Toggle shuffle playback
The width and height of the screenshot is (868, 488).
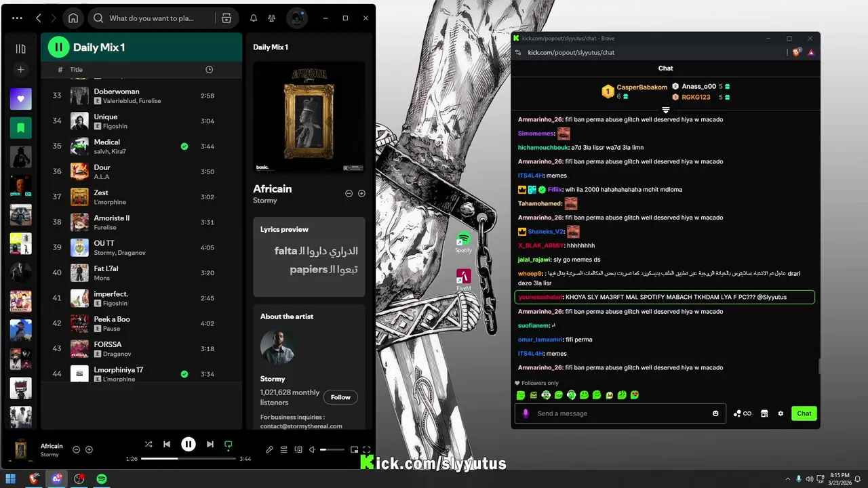149,445
